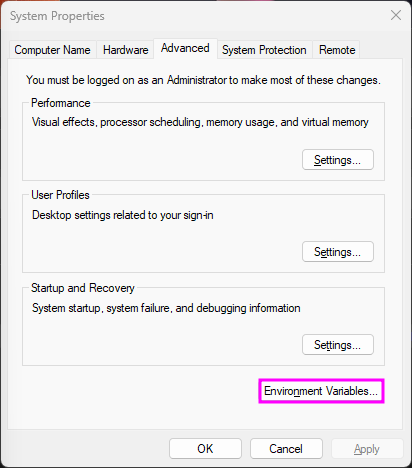Dismiss dialog with Cancel button

[x=286, y=449]
